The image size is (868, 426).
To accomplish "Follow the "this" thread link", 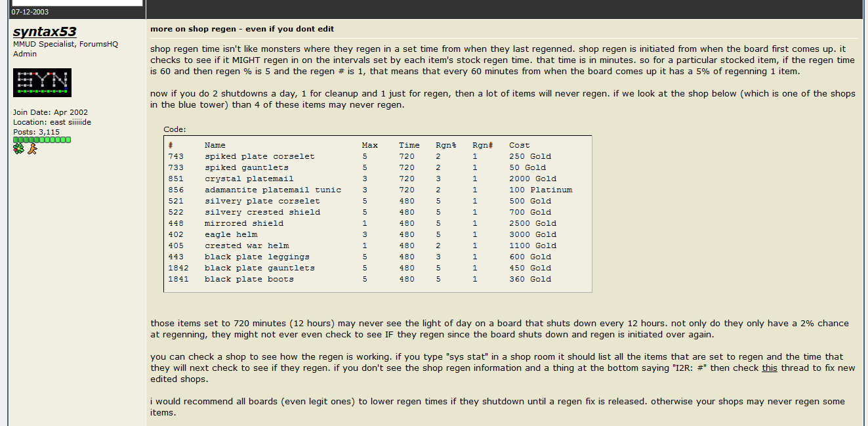I will [x=770, y=368].
